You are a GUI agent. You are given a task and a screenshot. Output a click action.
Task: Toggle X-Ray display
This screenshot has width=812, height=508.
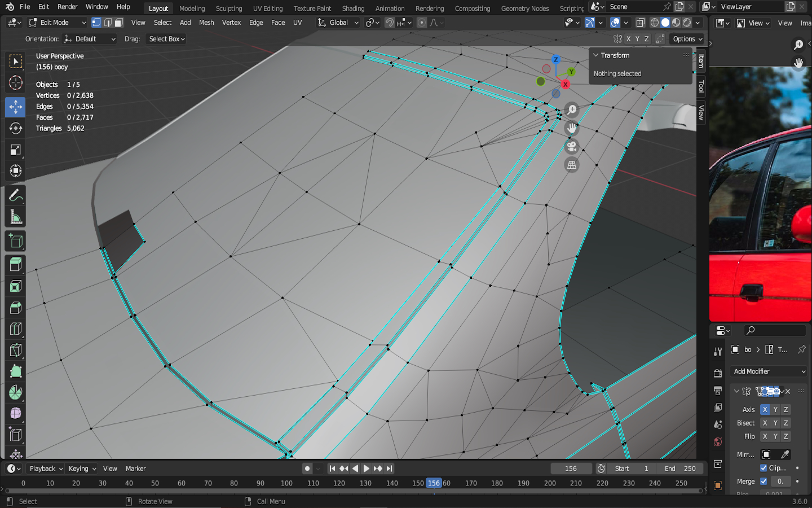tap(641, 23)
